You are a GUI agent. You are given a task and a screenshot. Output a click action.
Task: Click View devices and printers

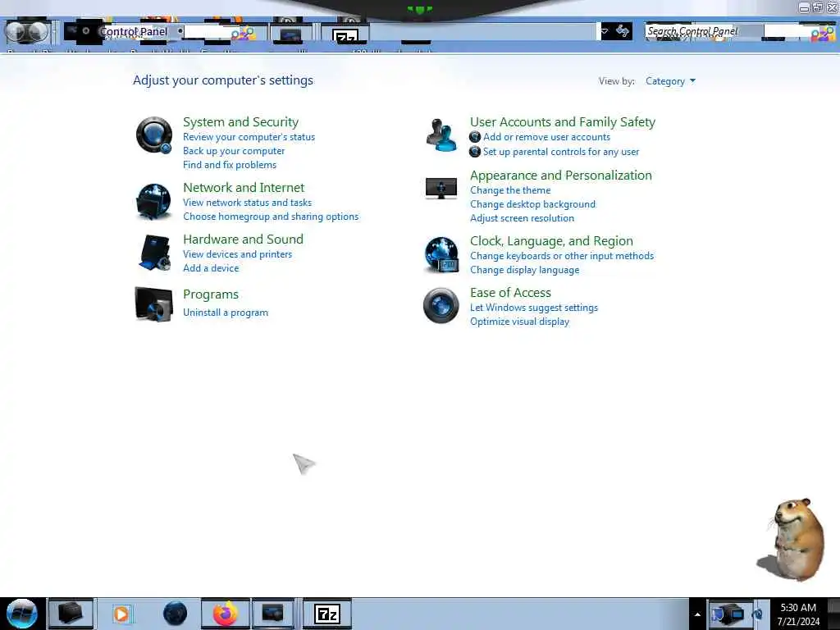pyautogui.click(x=237, y=254)
